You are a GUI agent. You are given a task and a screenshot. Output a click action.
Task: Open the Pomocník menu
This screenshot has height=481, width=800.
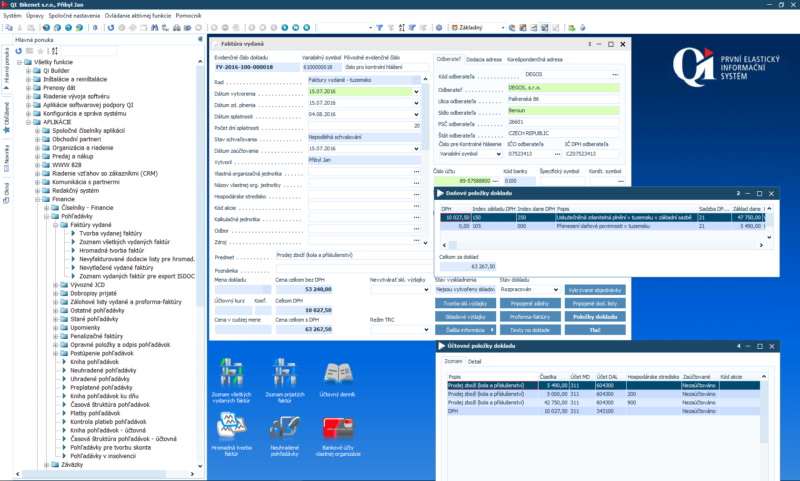coord(188,16)
